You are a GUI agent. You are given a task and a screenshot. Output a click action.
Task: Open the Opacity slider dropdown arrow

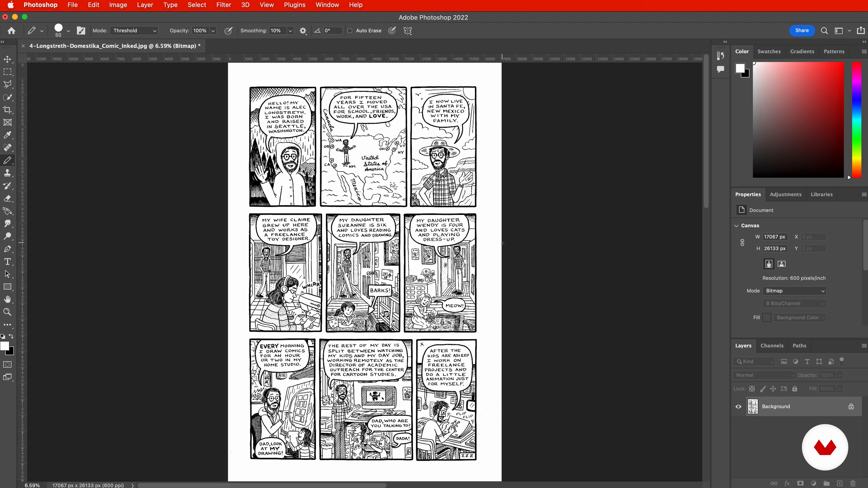pos(213,31)
